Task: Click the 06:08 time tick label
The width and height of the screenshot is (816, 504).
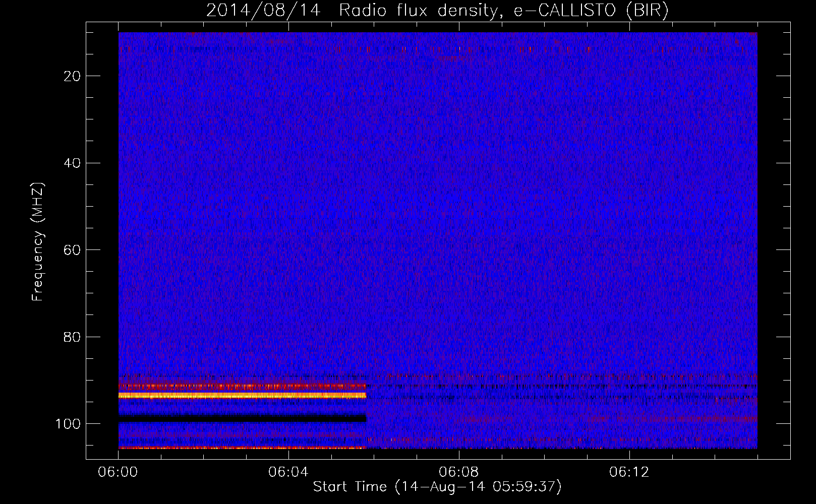Action: pos(459,472)
